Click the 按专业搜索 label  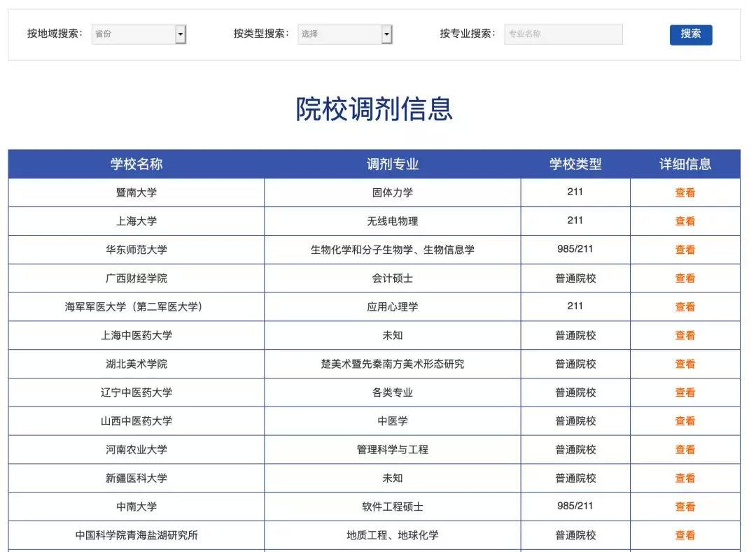point(467,34)
